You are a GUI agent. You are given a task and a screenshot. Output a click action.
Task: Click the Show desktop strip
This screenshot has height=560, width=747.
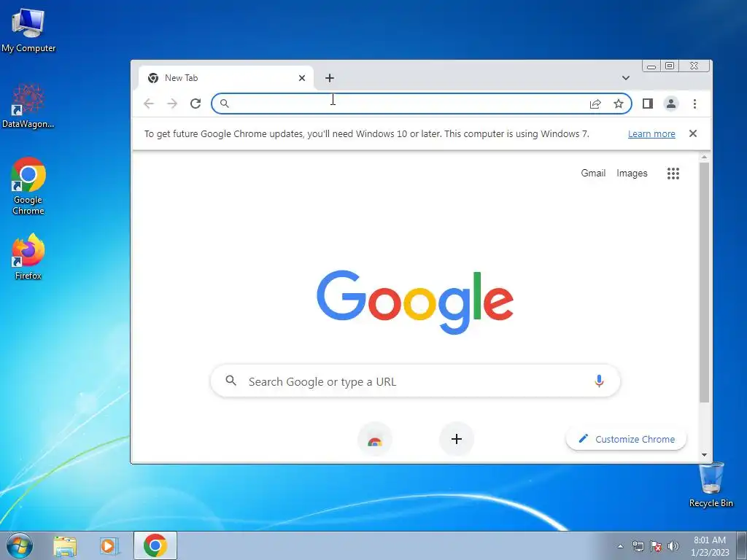pyautogui.click(x=742, y=545)
